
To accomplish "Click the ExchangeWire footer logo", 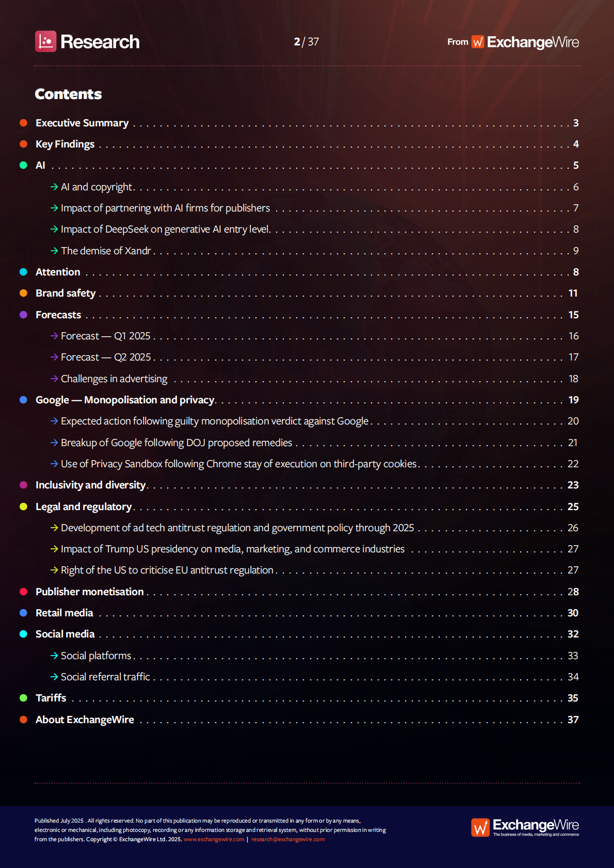I will click(525, 827).
